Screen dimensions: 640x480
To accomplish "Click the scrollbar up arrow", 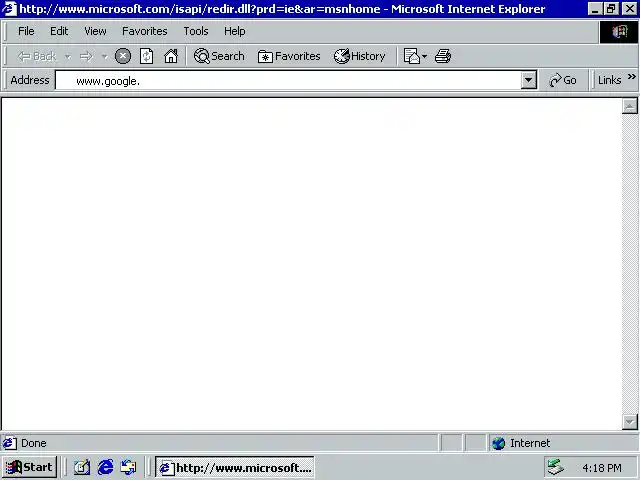I will (x=629, y=106).
